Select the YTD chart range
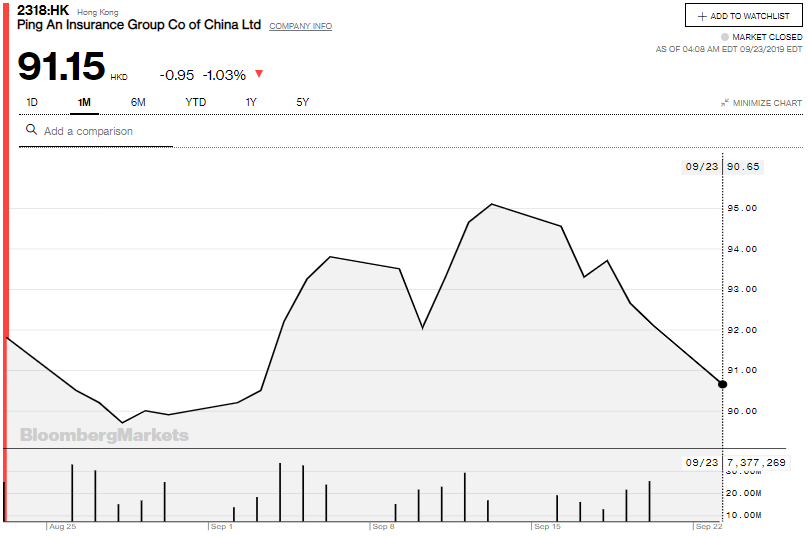The image size is (808, 536). [x=196, y=102]
